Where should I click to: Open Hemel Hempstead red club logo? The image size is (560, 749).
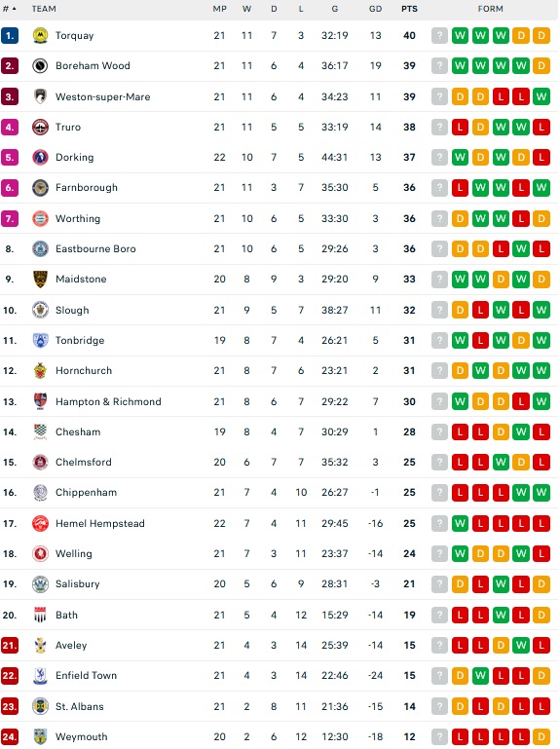(40, 524)
